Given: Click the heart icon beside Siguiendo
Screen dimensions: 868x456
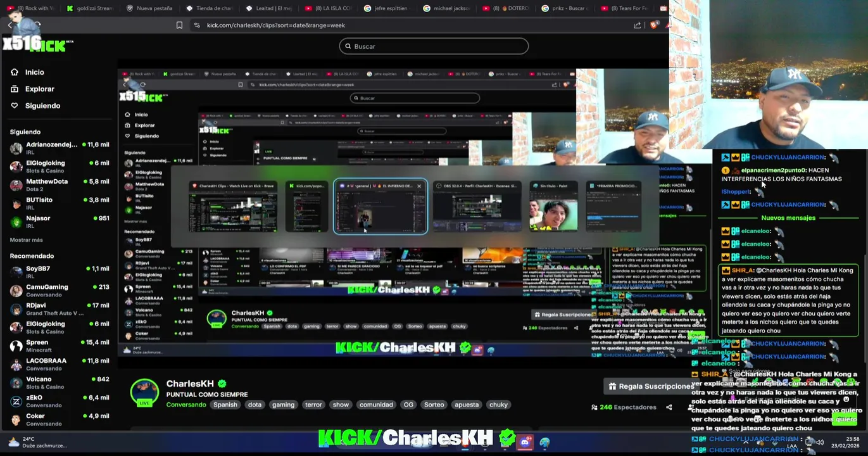Looking at the screenshot, I should [15, 106].
